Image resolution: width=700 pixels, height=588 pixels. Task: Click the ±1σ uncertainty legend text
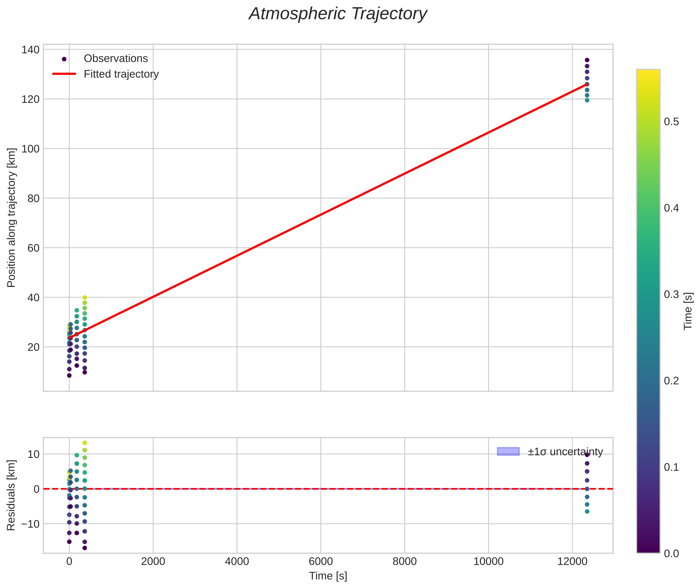tap(565, 452)
